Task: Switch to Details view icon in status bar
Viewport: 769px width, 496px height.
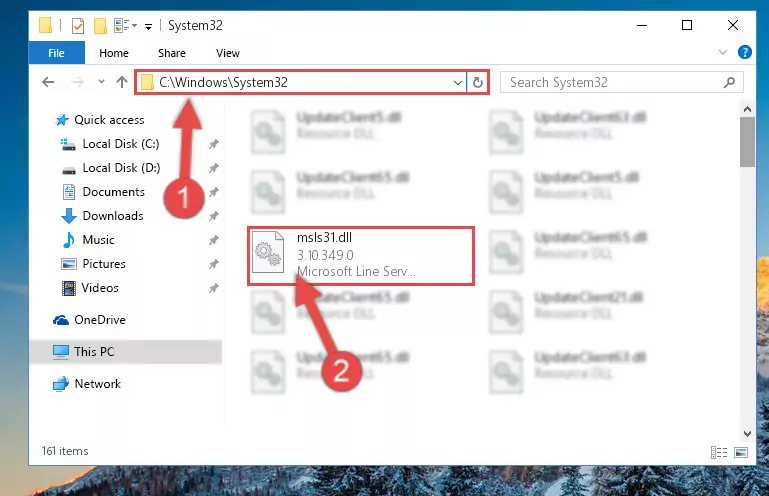Action: click(718, 452)
